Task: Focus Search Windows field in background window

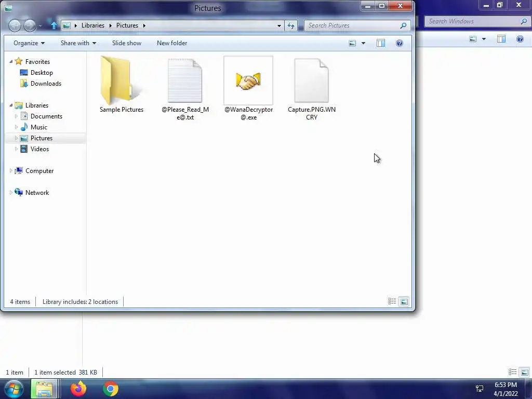Action: tap(477, 21)
